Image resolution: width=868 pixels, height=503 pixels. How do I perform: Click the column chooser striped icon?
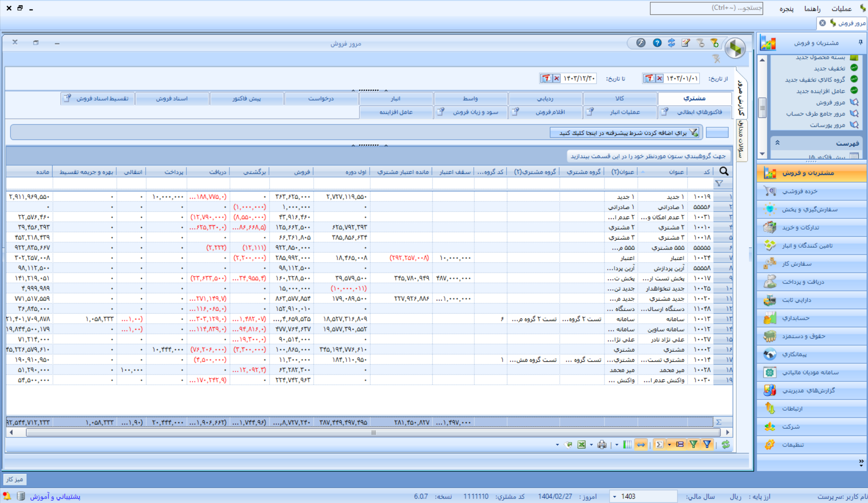tap(627, 445)
